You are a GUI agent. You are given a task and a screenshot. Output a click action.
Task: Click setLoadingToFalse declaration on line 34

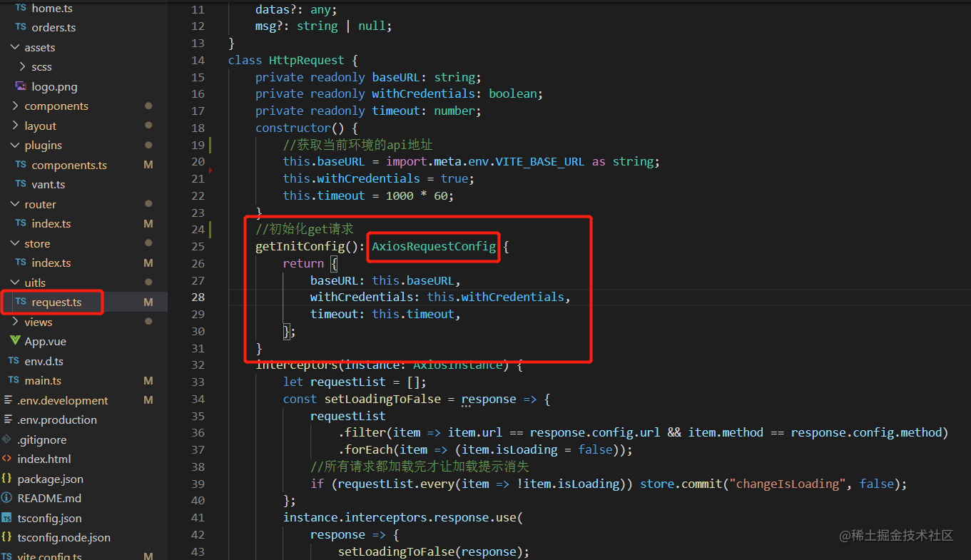pyautogui.click(x=382, y=399)
